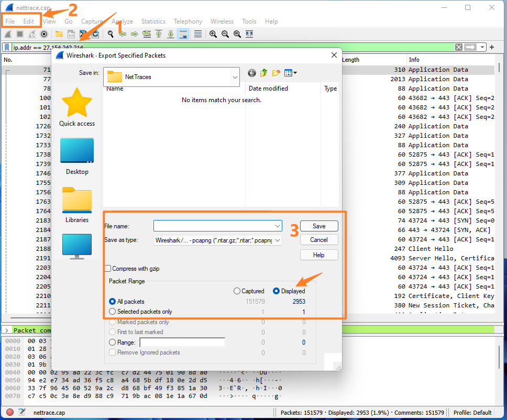Click the Save button
This screenshot has height=420, width=507.
click(x=319, y=226)
